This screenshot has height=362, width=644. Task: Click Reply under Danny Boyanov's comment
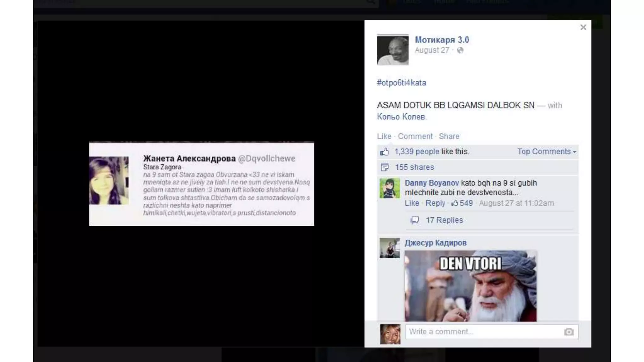coord(435,203)
